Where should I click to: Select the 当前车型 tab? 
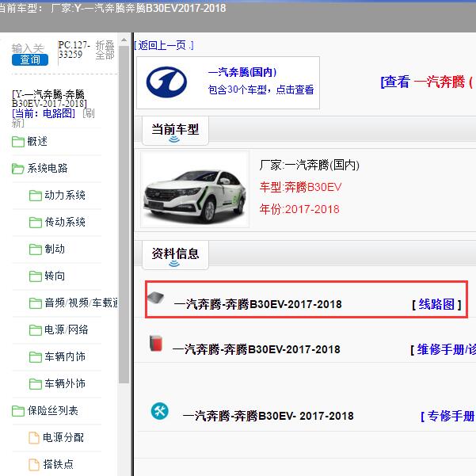pyautogui.click(x=175, y=131)
